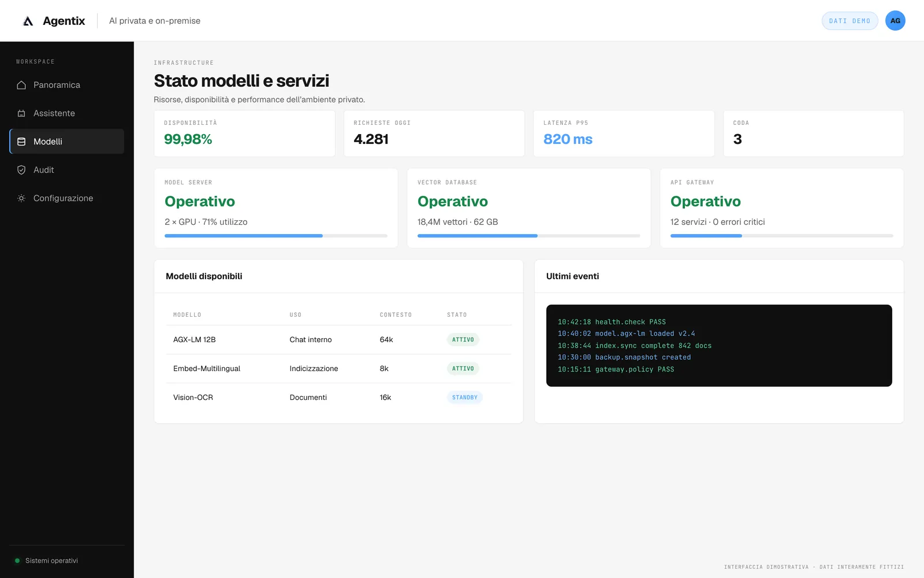Click the 64k context cell
Image resolution: width=924 pixels, height=578 pixels.
386,340
